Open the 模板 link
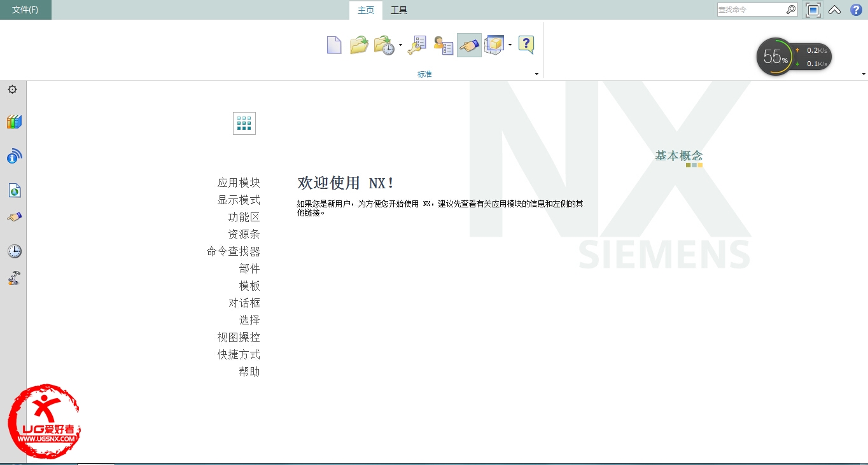Viewport: 868px width, 465px height. tap(249, 286)
